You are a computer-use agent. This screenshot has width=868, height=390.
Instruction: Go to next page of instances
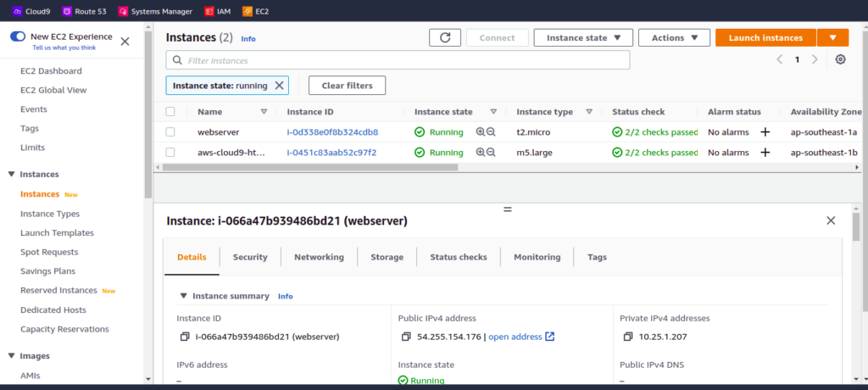(x=815, y=59)
